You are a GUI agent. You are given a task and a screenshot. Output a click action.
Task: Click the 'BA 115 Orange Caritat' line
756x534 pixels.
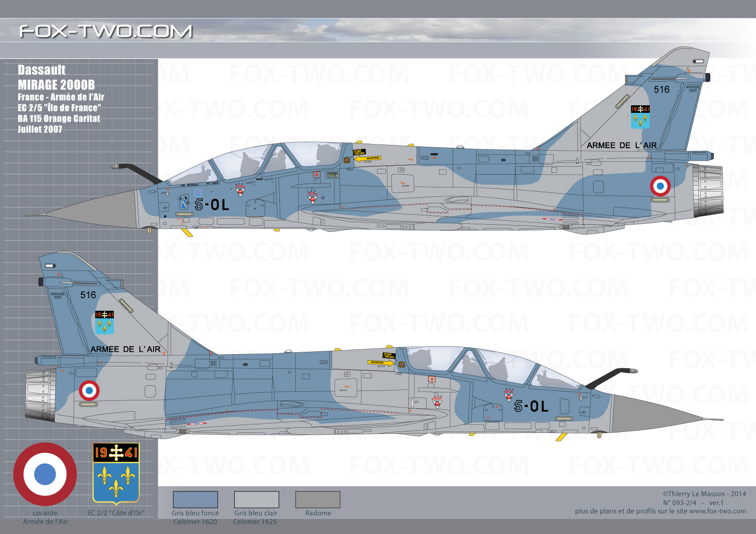59,119
